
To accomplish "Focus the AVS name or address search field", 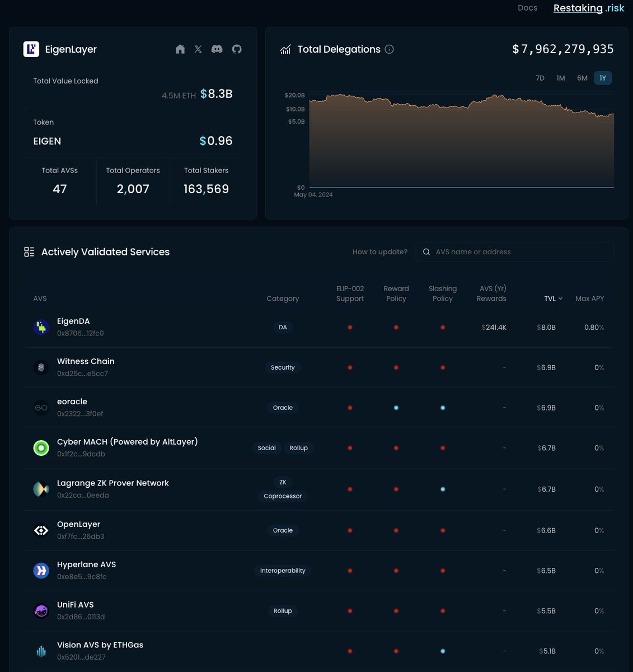I will pos(515,252).
